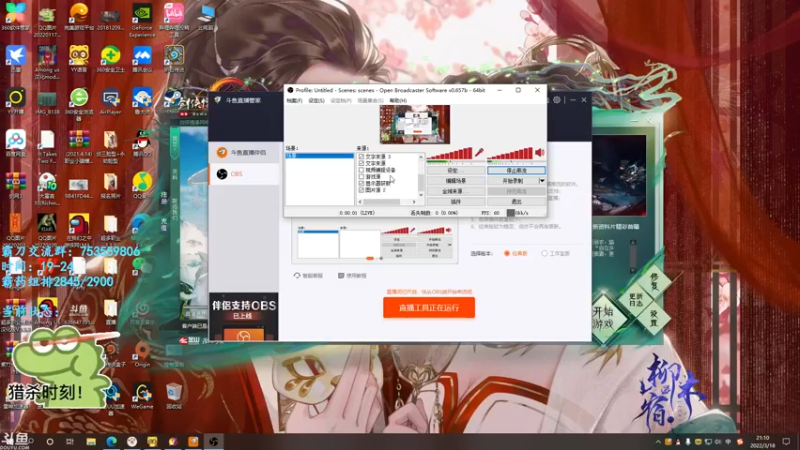The height and width of the screenshot is (450, 800).
Task: Click OBS icon in Windows taskbar
Action: tap(213, 441)
